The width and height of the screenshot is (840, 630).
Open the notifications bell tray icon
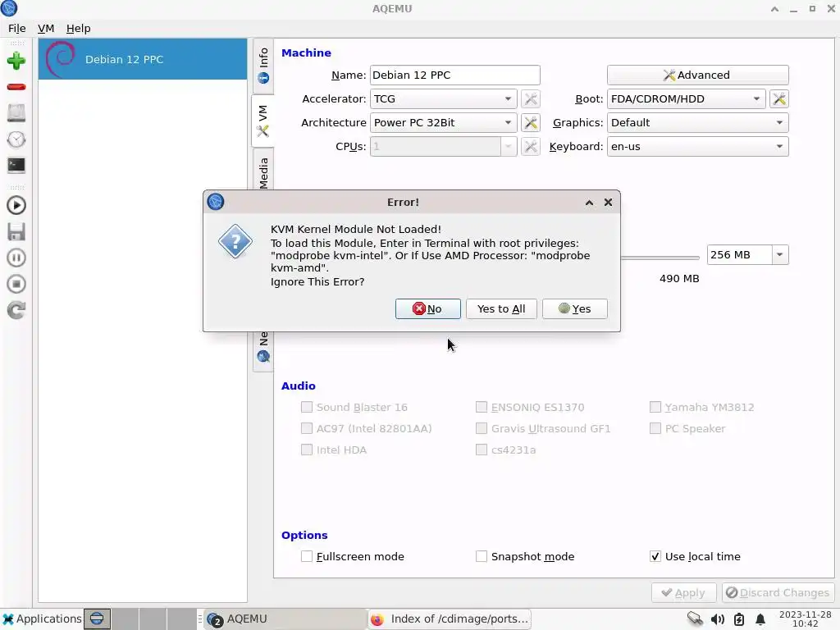[760, 619]
